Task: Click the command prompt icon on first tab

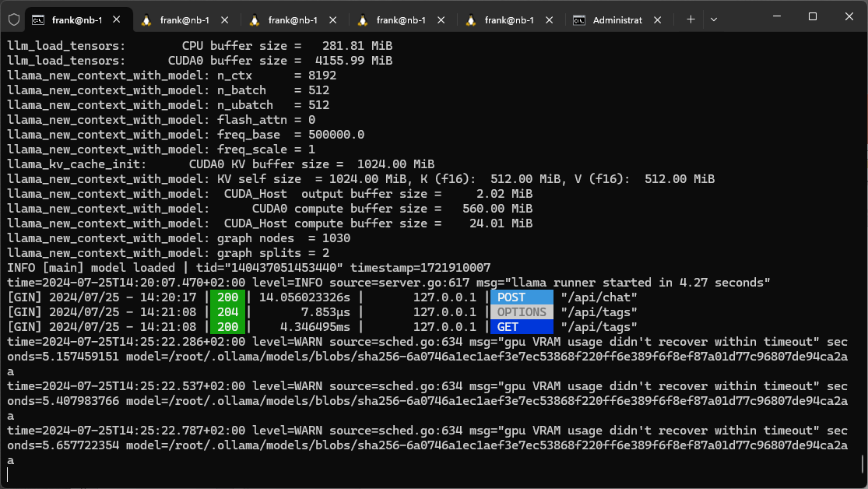Action: [37, 20]
